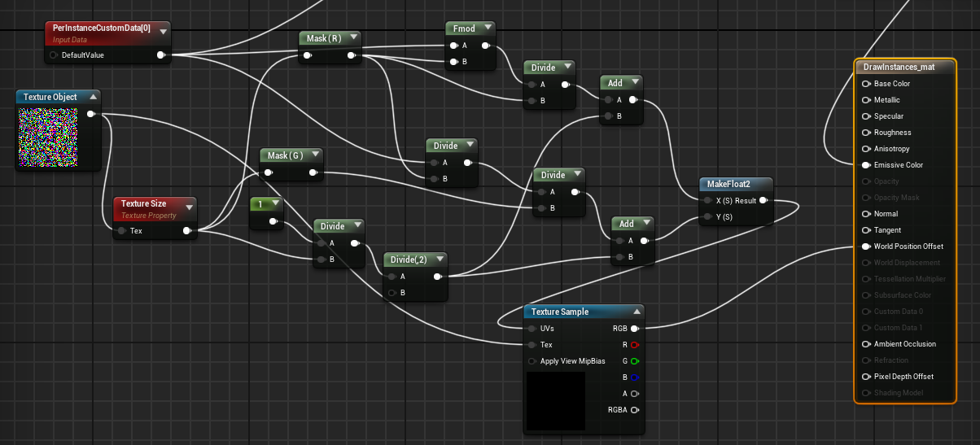Click the Emissive Color input pin
The width and height of the screenshot is (980, 445).
865,165
